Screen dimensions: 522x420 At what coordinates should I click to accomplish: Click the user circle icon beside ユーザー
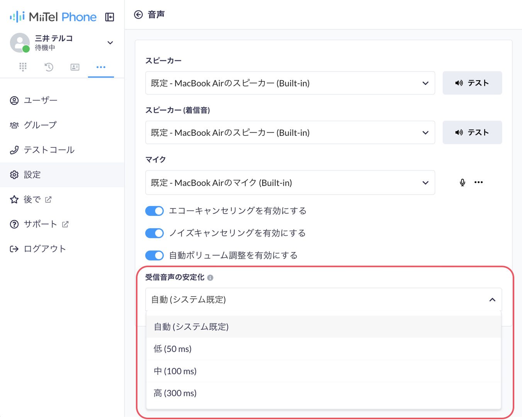[x=14, y=100]
